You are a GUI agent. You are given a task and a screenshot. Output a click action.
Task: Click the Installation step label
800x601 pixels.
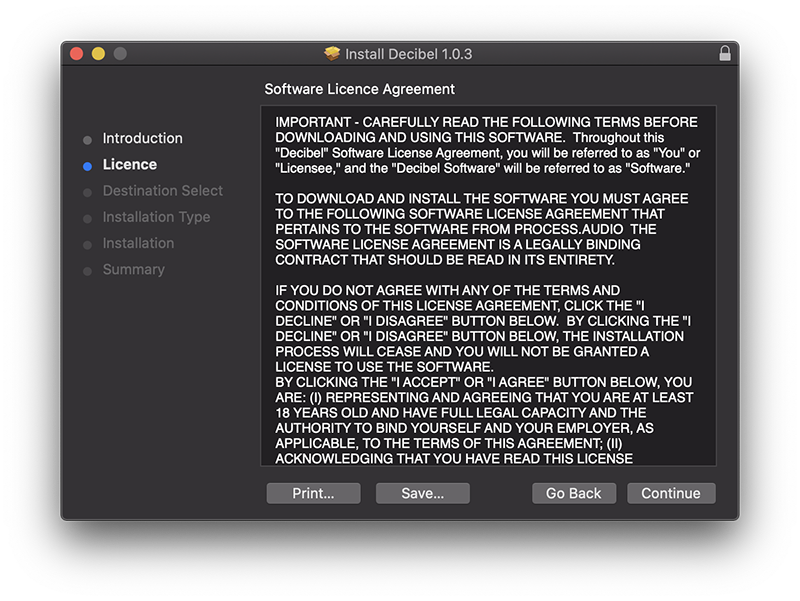point(138,243)
